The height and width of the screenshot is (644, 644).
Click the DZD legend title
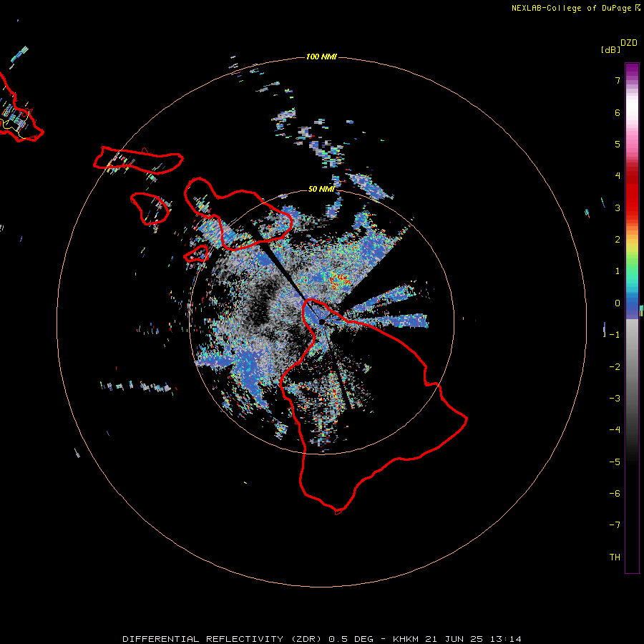click(x=629, y=43)
